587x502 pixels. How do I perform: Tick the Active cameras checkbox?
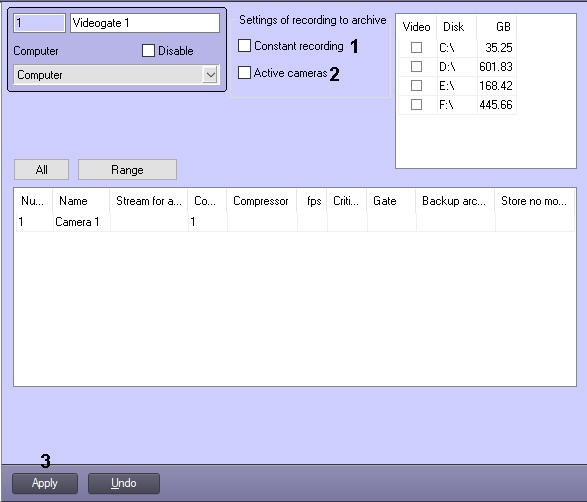(244, 72)
